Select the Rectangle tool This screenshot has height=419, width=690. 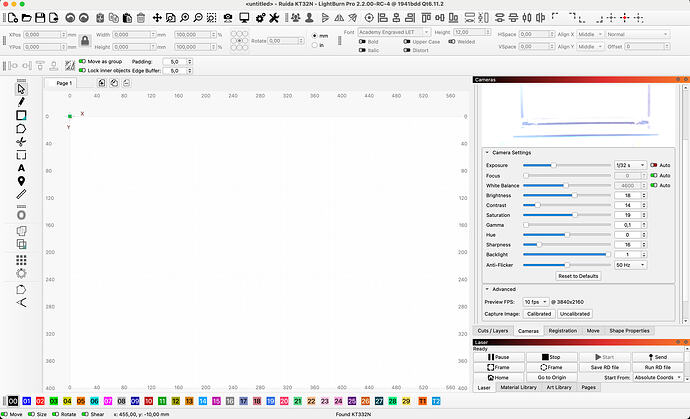(21, 115)
